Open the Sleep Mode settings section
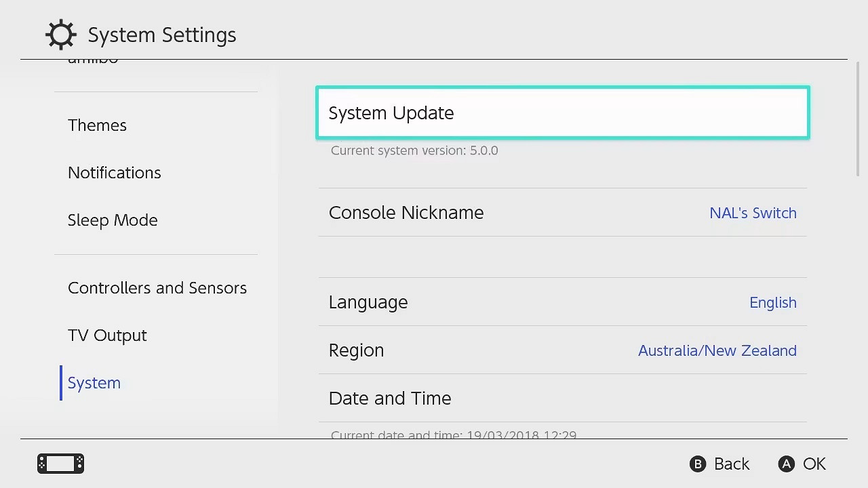 113,220
